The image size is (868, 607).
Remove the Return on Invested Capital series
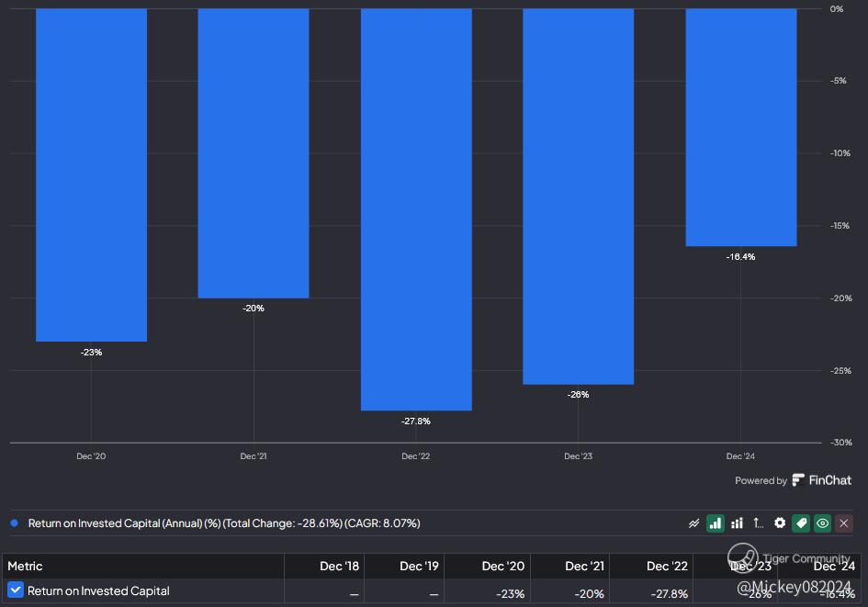[844, 523]
